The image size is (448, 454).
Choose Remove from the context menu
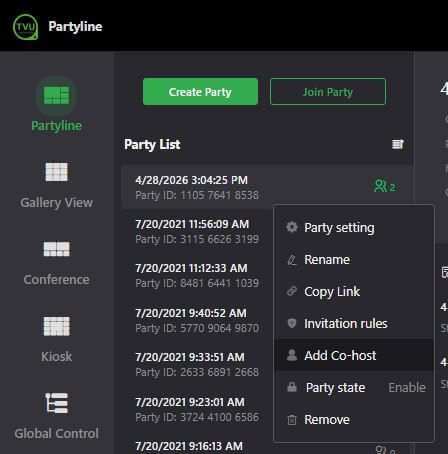pos(354,419)
